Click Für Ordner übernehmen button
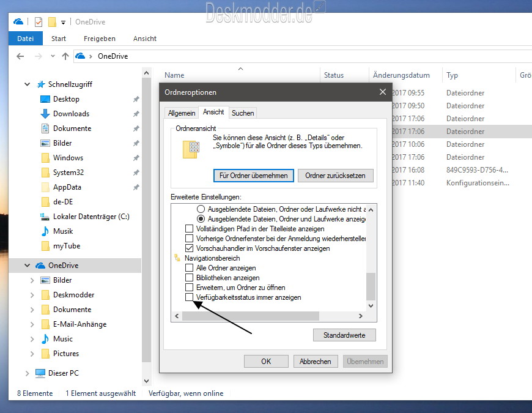The width and height of the screenshot is (532, 413). (253, 176)
